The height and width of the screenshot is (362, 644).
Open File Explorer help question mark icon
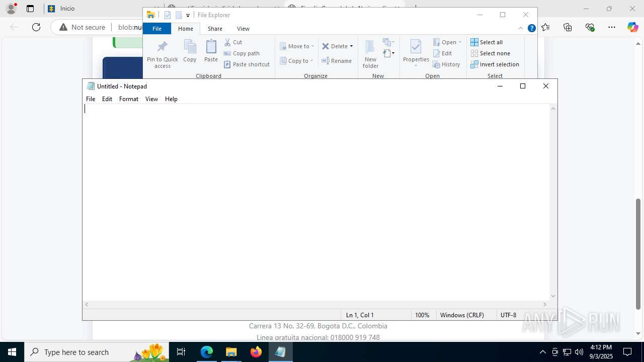click(x=531, y=29)
